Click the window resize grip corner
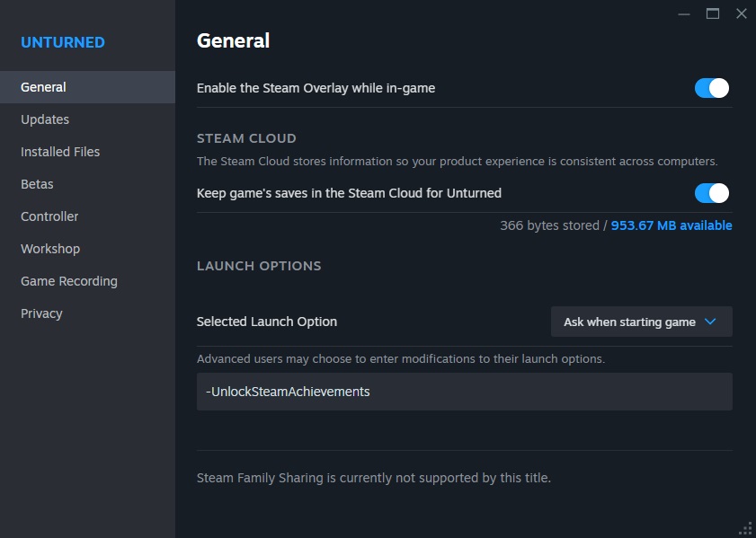Image resolution: width=756 pixels, height=538 pixels. pos(746,528)
